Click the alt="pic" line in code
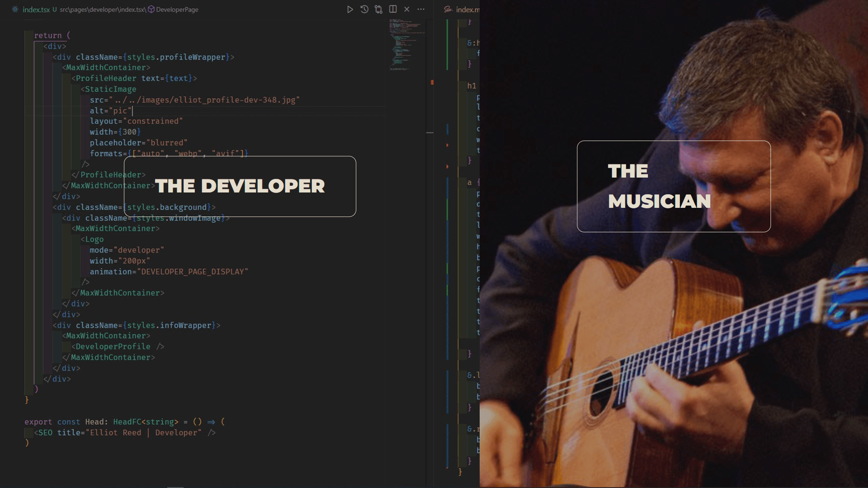Screen dimensions: 868x488 pos(111,111)
